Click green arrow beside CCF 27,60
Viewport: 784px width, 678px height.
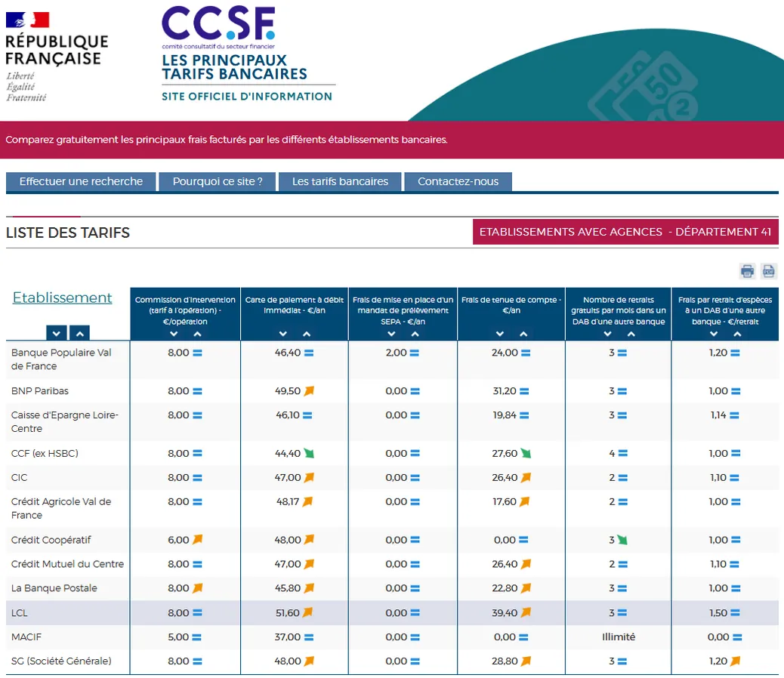(526, 454)
